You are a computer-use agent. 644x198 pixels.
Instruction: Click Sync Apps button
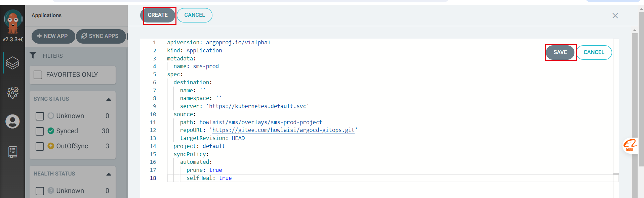[100, 36]
